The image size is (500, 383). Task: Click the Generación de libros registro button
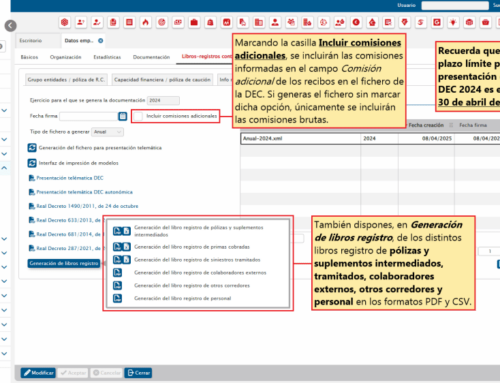64,263
